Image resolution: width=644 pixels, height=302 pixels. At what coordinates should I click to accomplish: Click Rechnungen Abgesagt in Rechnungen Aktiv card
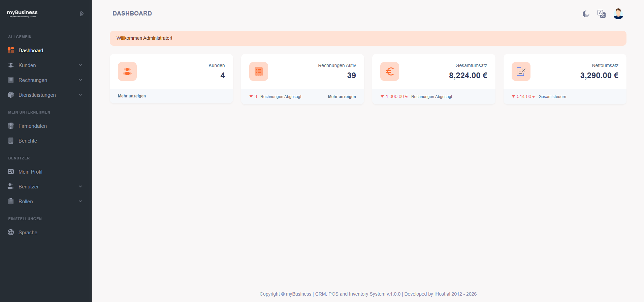281,97
